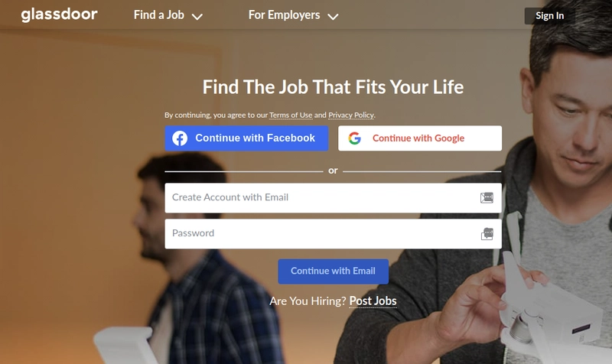
Task: Click the Google G logo icon
Action: 354,138
